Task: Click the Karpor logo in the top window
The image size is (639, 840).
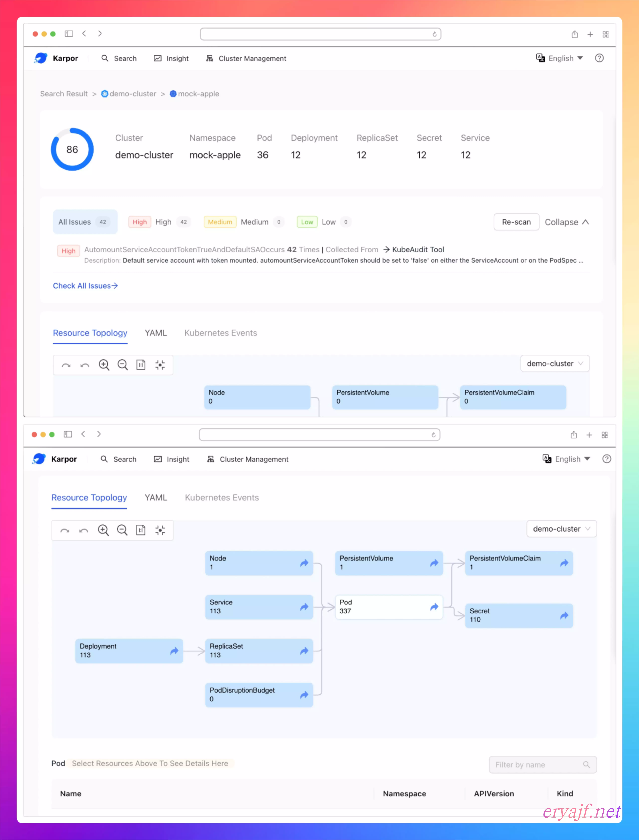Action: (x=41, y=58)
